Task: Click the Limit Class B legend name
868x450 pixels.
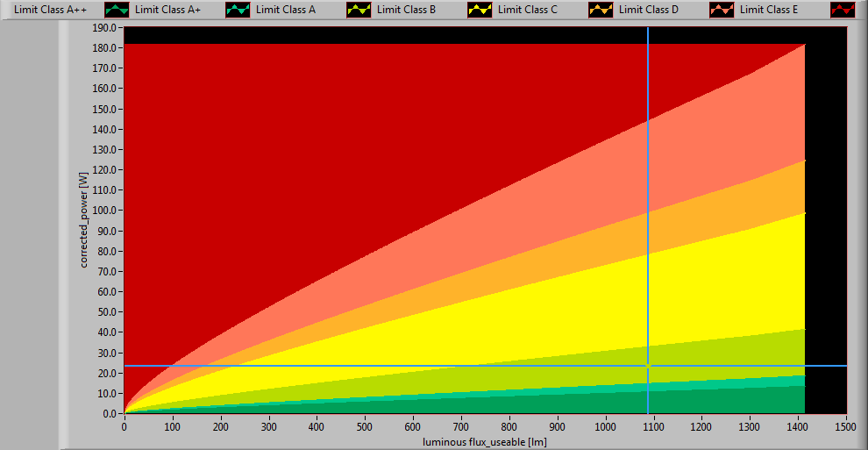Action: tap(406, 10)
